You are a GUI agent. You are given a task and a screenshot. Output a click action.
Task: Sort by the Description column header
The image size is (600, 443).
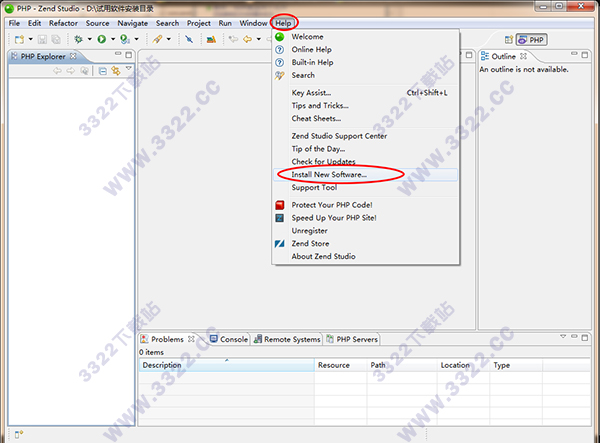point(227,365)
